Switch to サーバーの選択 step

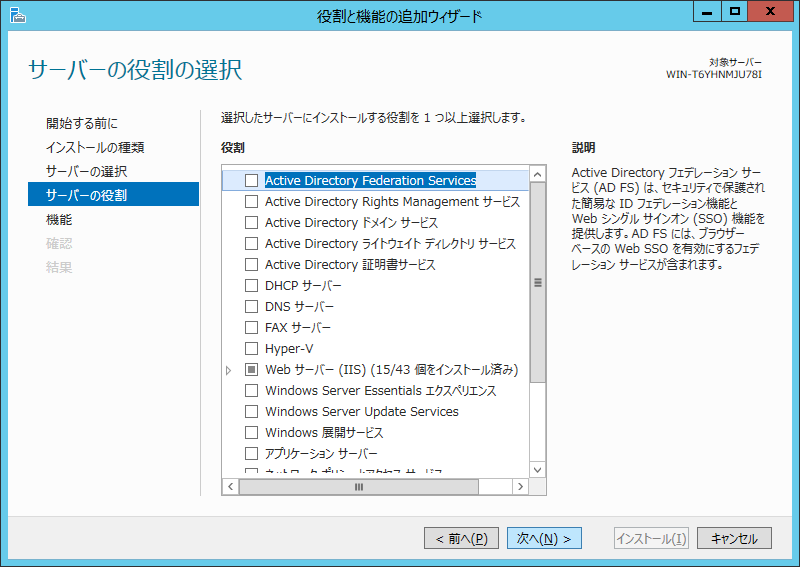coord(87,171)
